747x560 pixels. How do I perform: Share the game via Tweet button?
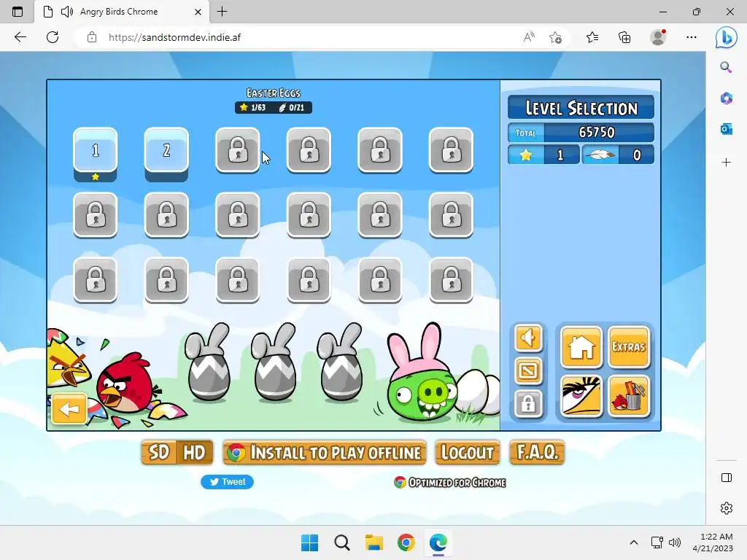click(228, 482)
